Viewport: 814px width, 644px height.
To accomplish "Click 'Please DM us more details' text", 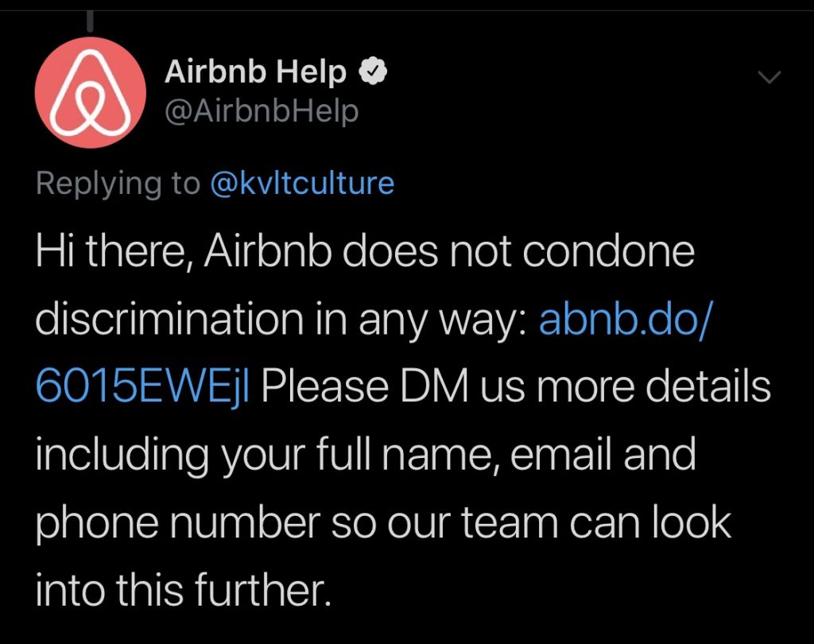I will (516, 387).
